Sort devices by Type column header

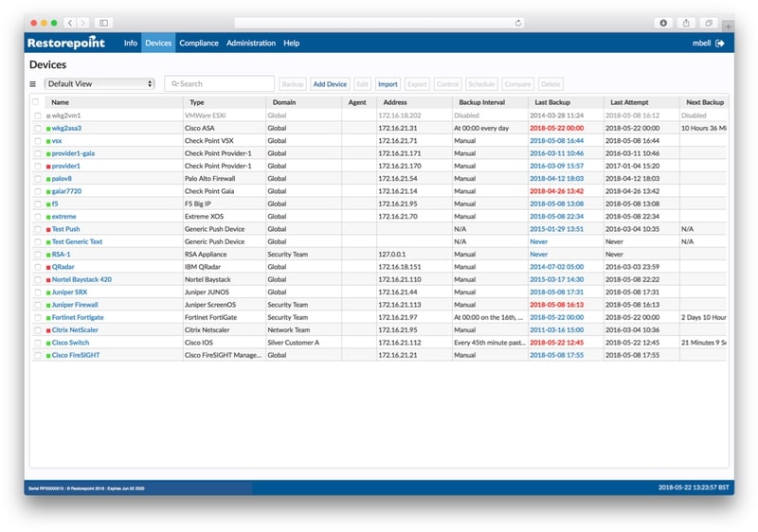click(x=197, y=102)
